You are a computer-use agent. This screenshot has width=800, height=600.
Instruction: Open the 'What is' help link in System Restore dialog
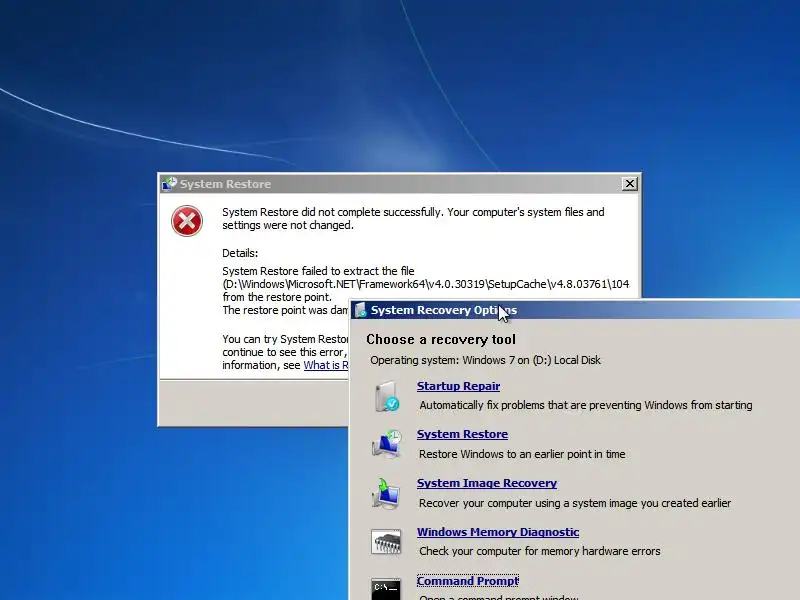(326, 365)
